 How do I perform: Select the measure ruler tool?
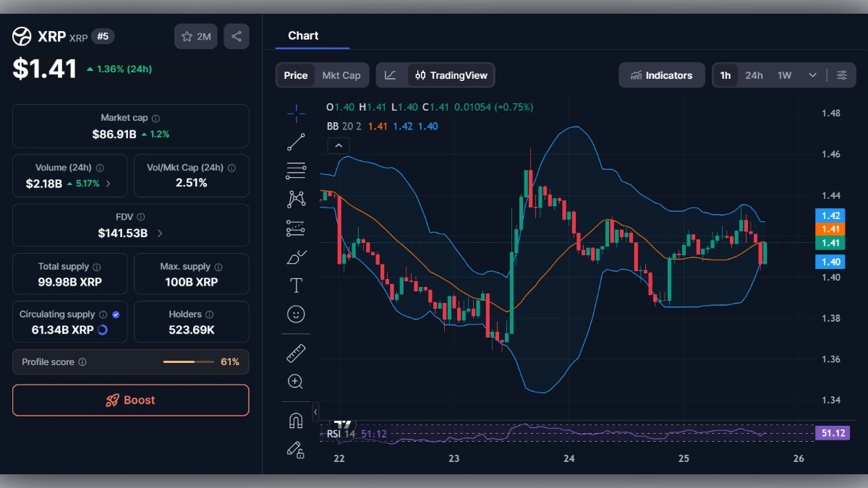click(x=296, y=353)
